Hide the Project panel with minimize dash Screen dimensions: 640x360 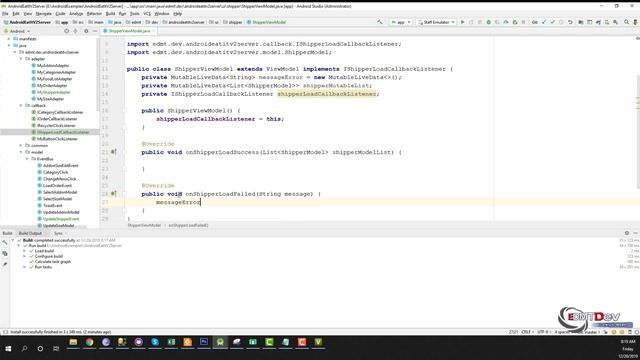(x=95, y=31)
